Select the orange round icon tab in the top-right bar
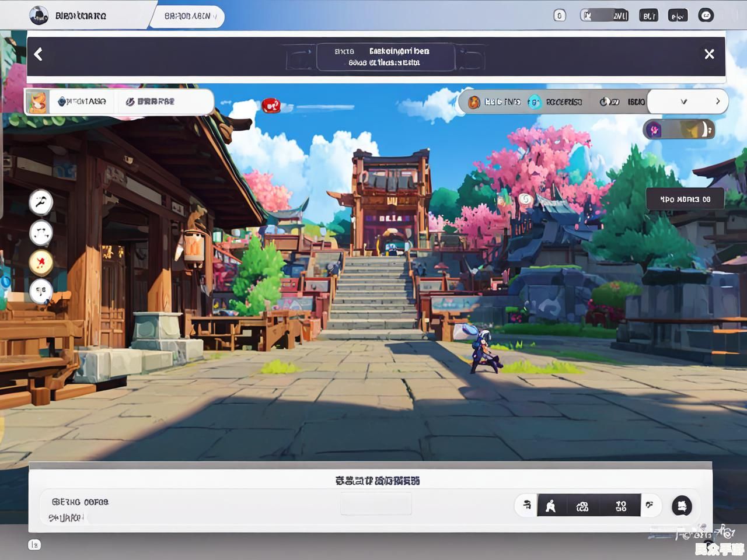Image resolution: width=747 pixels, height=560 pixels. pos(474,102)
